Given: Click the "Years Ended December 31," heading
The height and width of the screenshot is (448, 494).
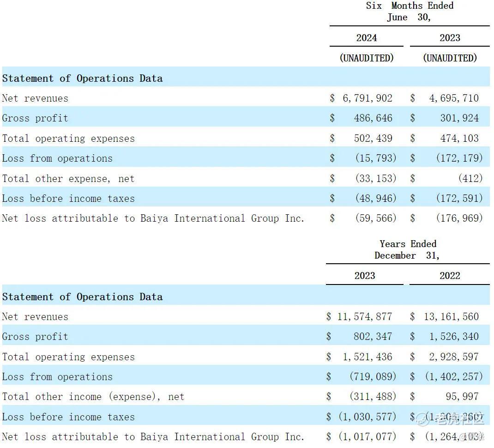Looking at the screenshot, I should click(407, 250).
